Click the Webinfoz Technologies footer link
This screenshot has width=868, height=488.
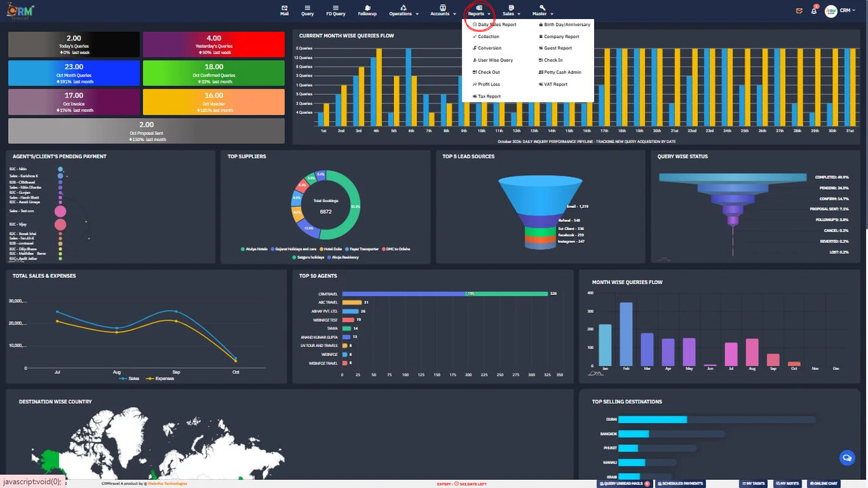click(x=168, y=483)
